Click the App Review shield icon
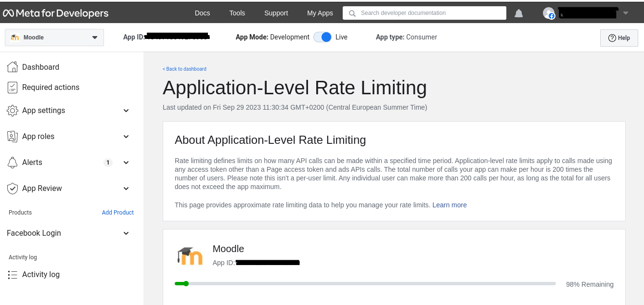Viewport: 644px width, 305px height. [x=13, y=188]
